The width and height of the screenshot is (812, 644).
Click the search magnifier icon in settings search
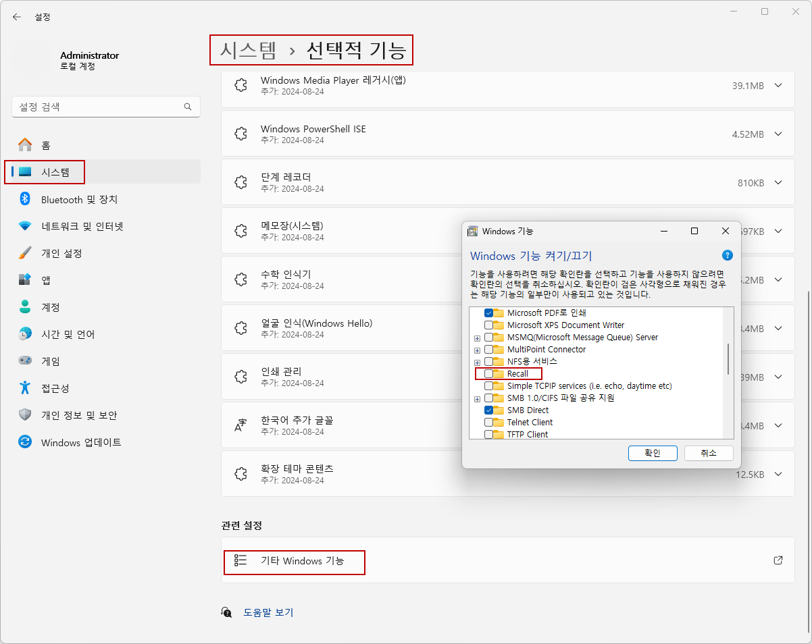(x=188, y=107)
